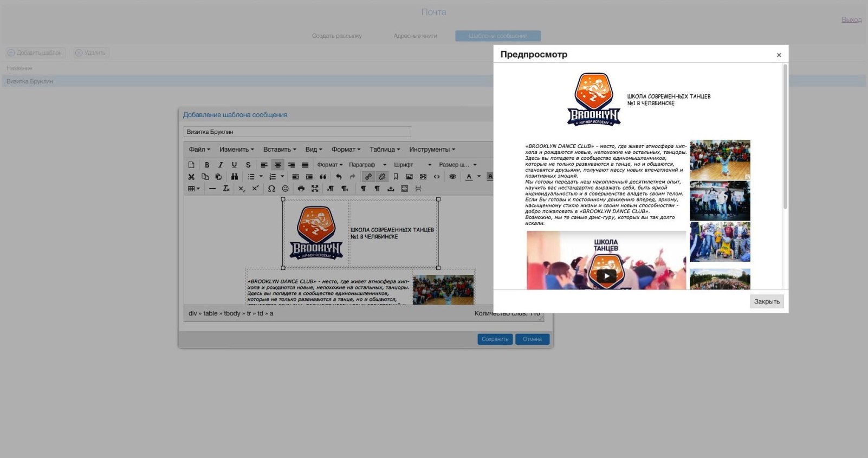
Task: Click the Cut scissors icon
Action: point(191,177)
